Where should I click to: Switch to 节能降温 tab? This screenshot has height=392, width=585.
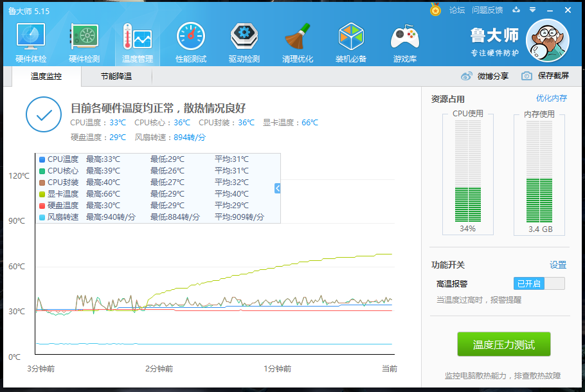click(x=116, y=76)
